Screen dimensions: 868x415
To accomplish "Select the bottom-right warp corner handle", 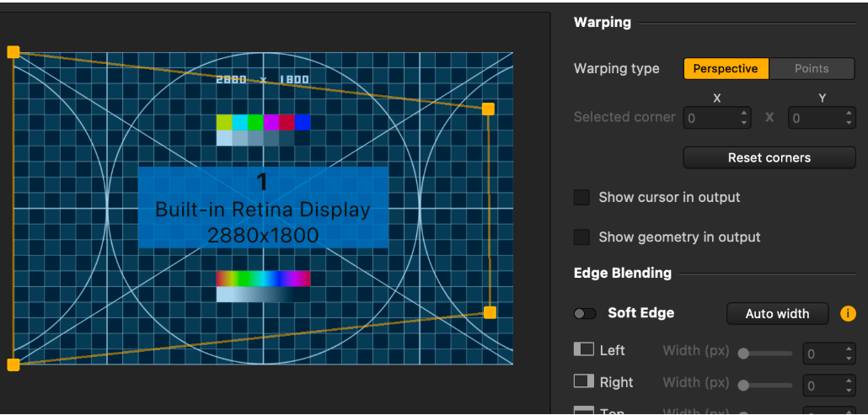I will [x=490, y=313].
